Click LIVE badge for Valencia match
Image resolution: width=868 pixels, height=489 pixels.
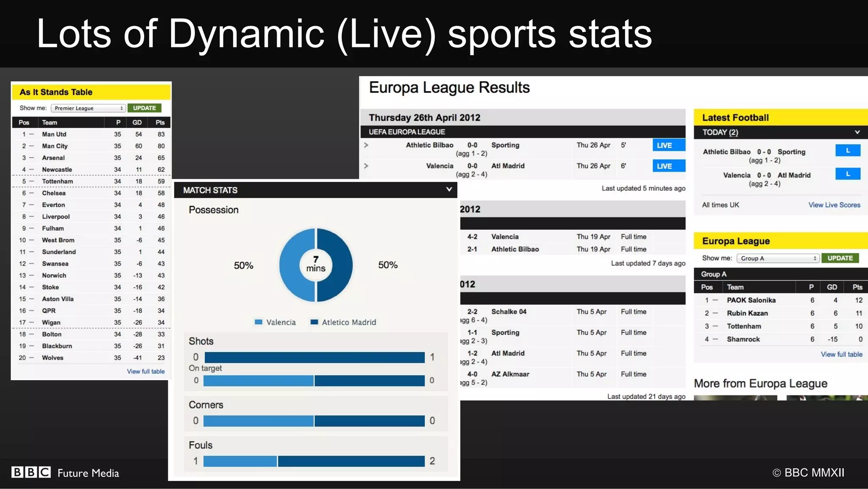669,166
